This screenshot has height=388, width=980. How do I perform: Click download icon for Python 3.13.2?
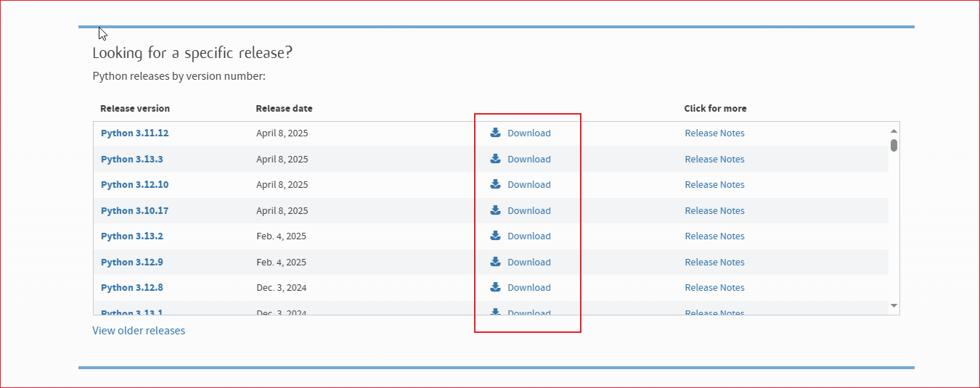[496, 236]
